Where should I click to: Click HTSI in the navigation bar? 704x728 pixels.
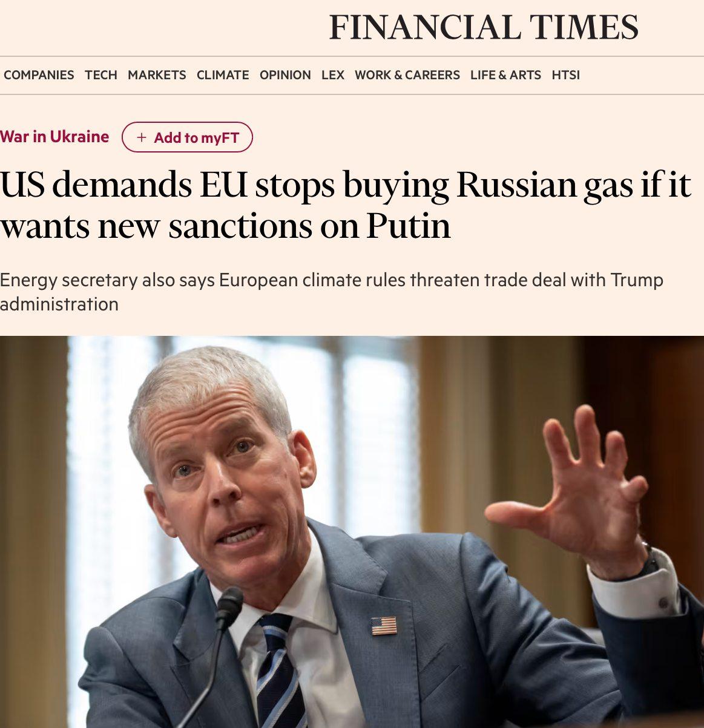coord(565,75)
